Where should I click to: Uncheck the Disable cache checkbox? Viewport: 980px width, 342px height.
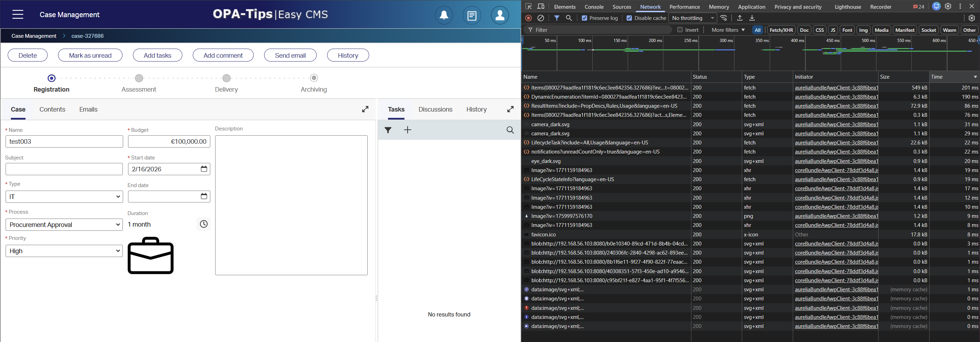(x=629, y=18)
